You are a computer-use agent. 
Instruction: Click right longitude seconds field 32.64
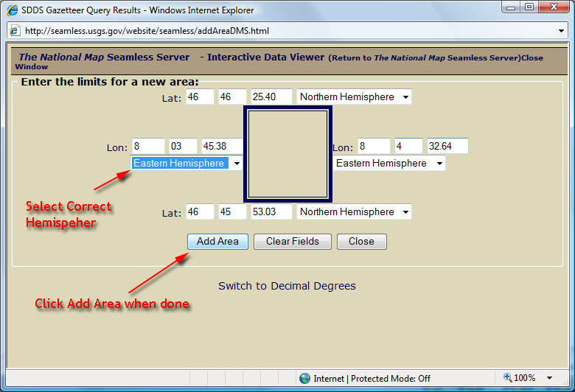(447, 146)
